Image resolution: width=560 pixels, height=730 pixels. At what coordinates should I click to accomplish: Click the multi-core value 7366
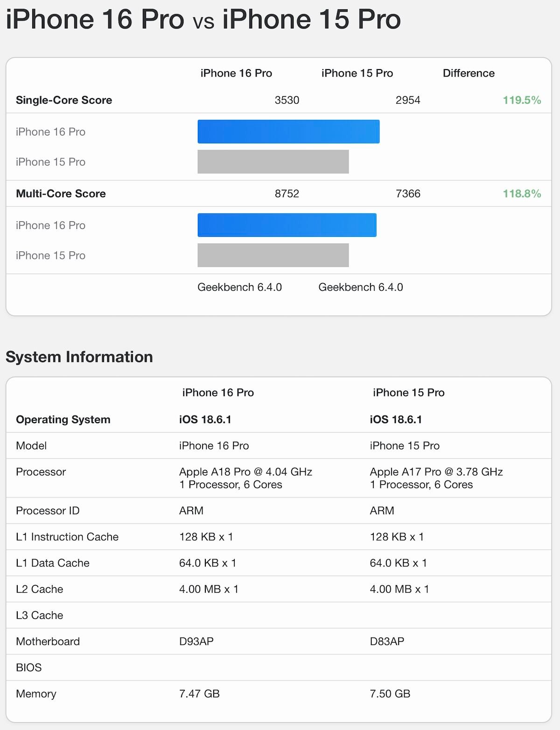click(x=408, y=193)
